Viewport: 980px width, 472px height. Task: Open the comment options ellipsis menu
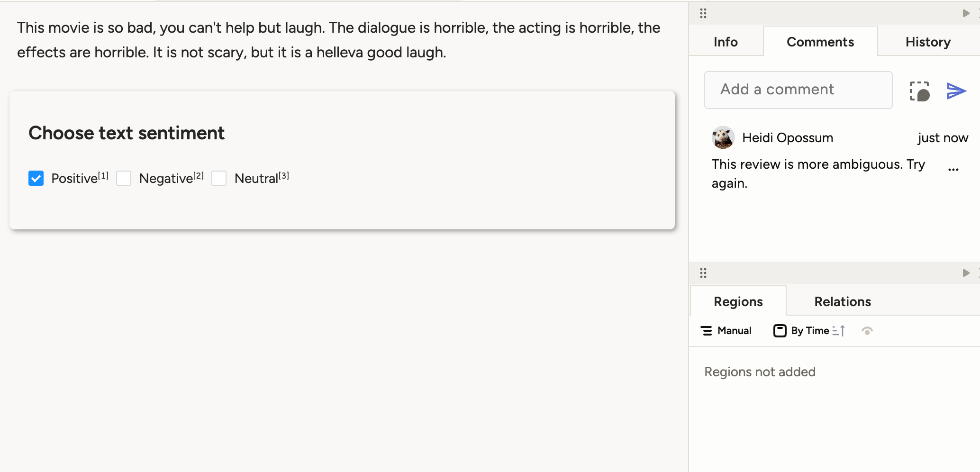tap(953, 169)
